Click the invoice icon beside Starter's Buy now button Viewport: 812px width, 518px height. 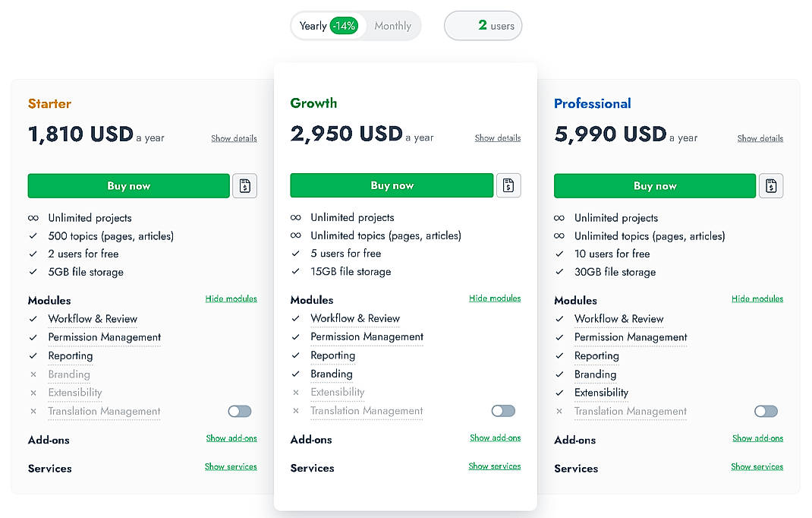point(244,185)
